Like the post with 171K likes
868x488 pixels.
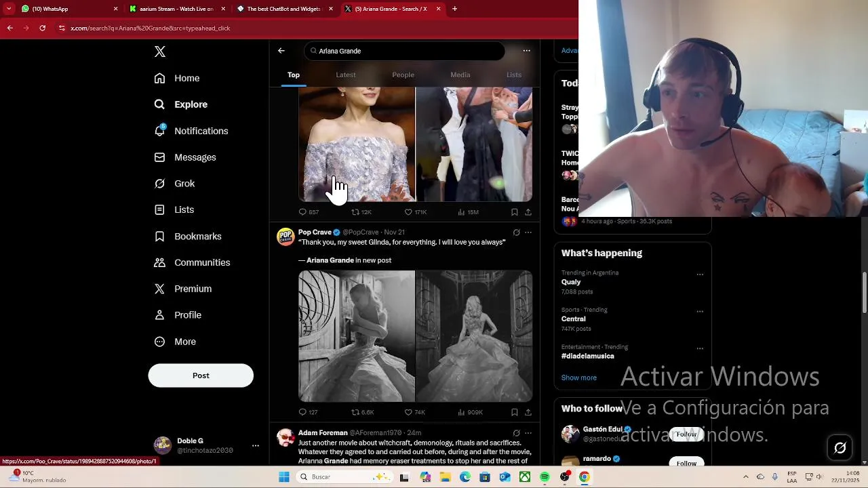(415, 212)
